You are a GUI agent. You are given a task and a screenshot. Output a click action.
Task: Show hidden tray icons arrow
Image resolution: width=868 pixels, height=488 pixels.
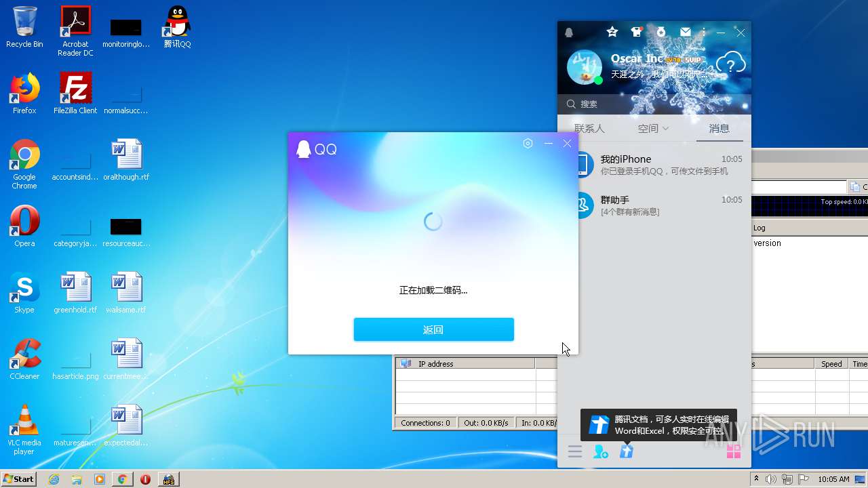(x=757, y=479)
